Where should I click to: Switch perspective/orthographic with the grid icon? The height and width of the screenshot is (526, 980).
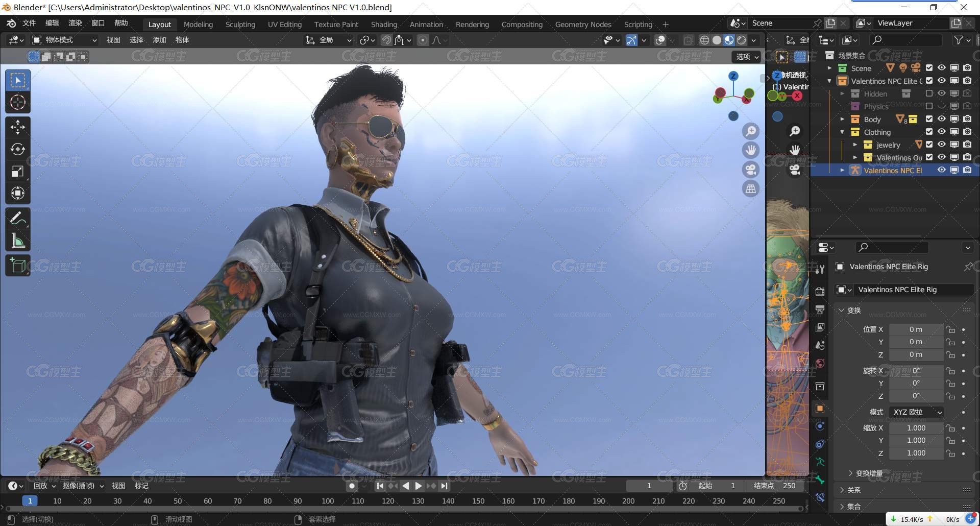(x=751, y=189)
